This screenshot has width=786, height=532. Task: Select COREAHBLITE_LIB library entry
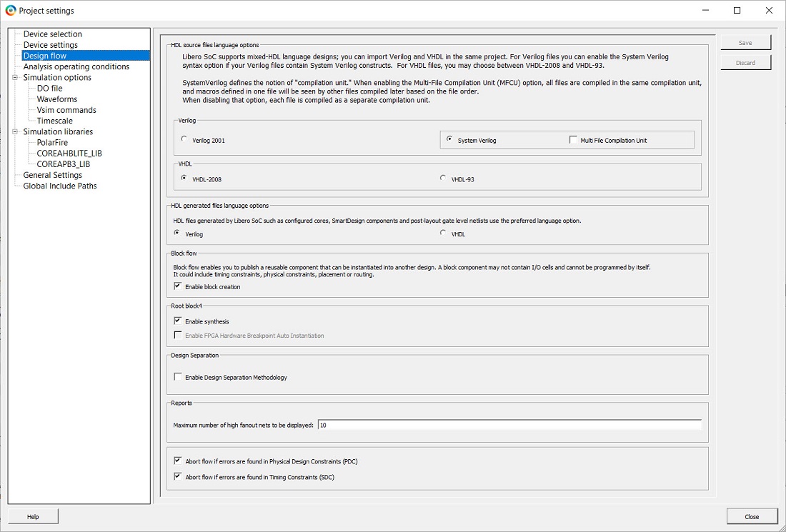pyautogui.click(x=69, y=154)
